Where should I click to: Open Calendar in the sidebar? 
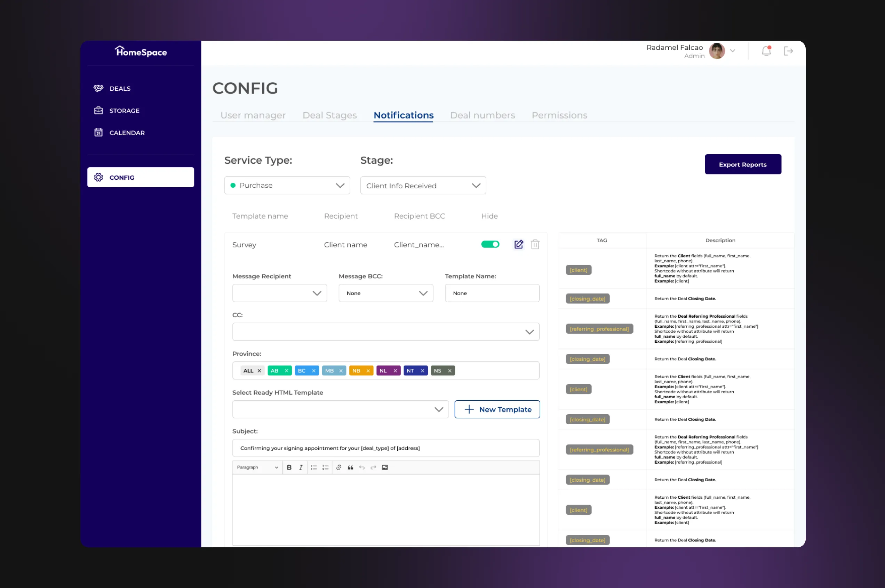point(127,133)
